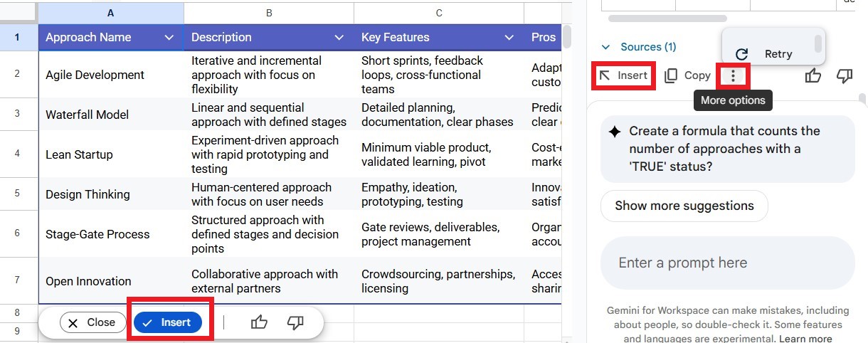Open Approach Name column filter dropdown
The height and width of the screenshot is (343, 868).
[x=169, y=38]
